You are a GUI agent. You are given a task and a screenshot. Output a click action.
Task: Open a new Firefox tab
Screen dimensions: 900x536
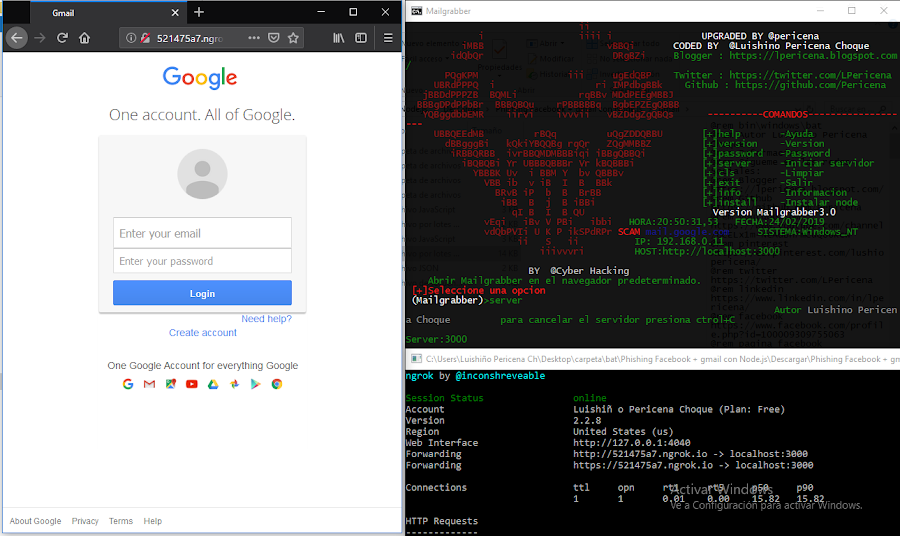click(199, 12)
